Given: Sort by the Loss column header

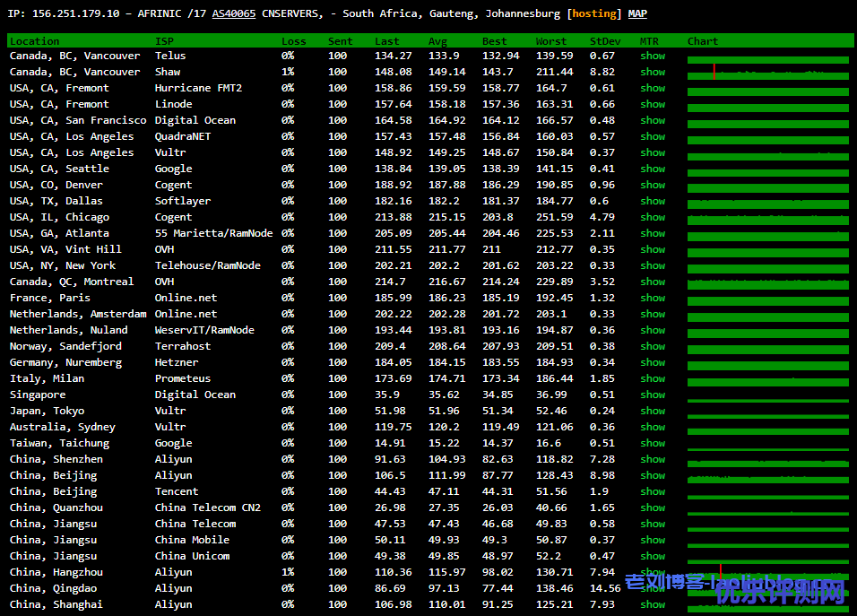Looking at the screenshot, I should click(x=293, y=41).
